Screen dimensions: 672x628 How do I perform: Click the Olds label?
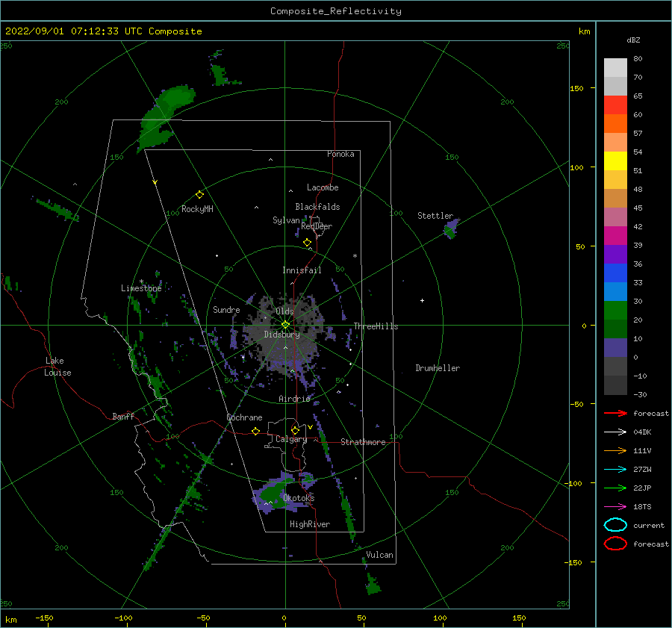point(284,311)
